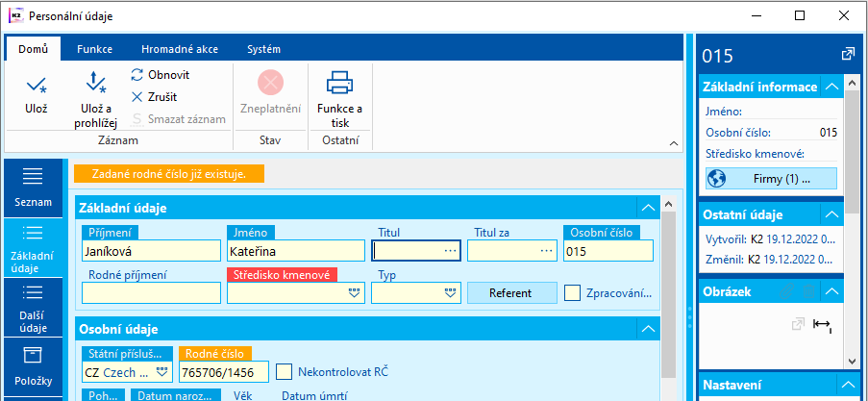868x401 pixels.
Task: Toggle Zpracování checkbox
Action: [x=572, y=293]
